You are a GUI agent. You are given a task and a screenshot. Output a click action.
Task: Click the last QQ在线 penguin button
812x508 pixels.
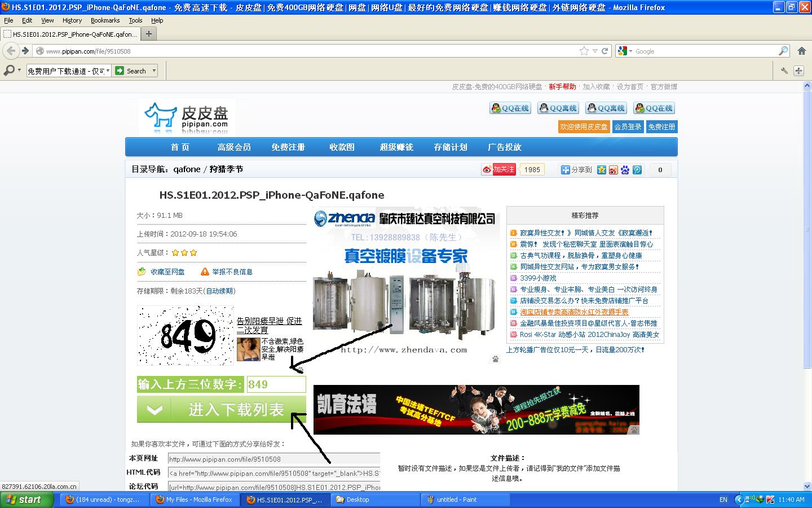[654, 108]
